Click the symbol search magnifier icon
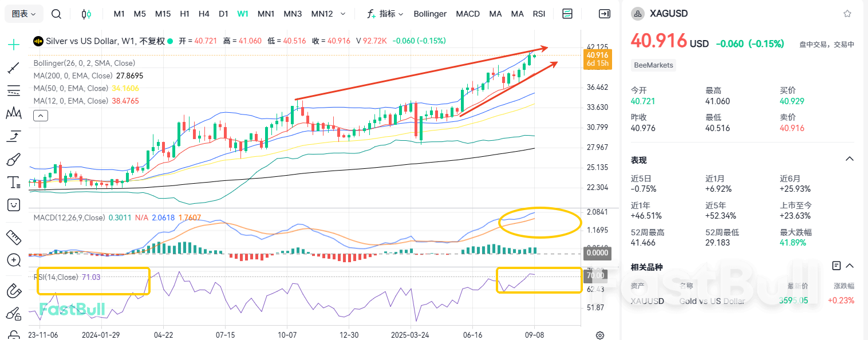Image resolution: width=868 pixels, height=340 pixels. coord(56,14)
